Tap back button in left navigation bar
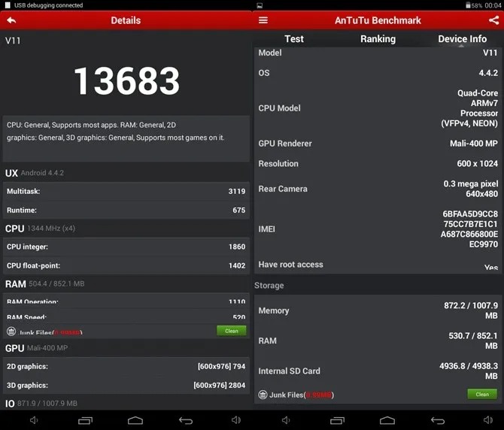 [186, 420]
